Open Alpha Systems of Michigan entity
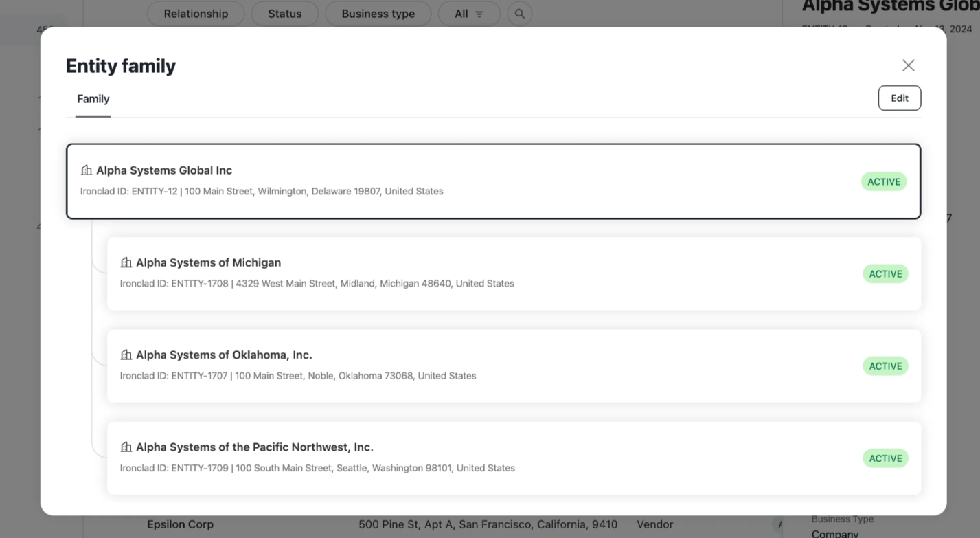 pos(208,262)
